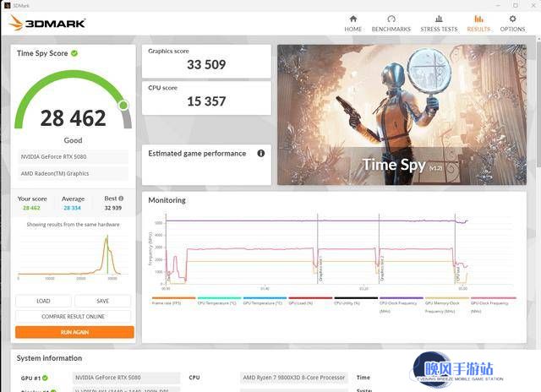Go to the Benchmarks tab
The width and height of the screenshot is (541, 392).
(x=391, y=24)
